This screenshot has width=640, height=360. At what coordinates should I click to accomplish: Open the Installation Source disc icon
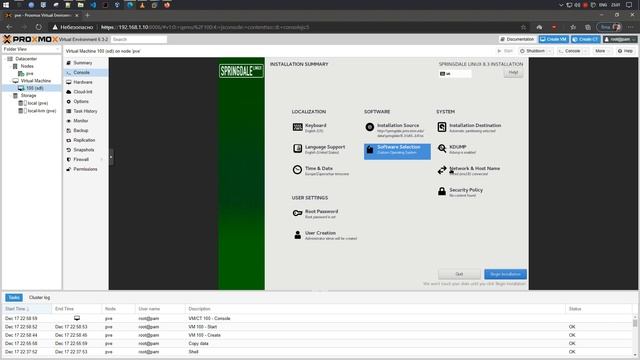[370, 127]
